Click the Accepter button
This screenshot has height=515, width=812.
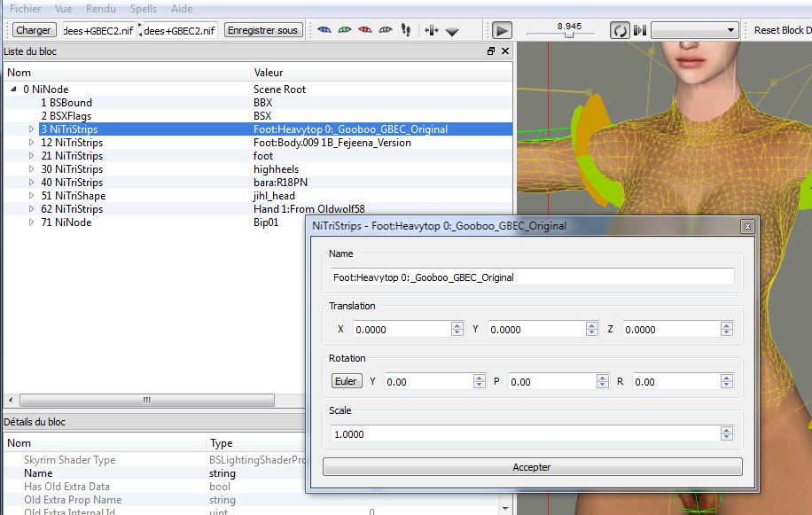pos(532,467)
